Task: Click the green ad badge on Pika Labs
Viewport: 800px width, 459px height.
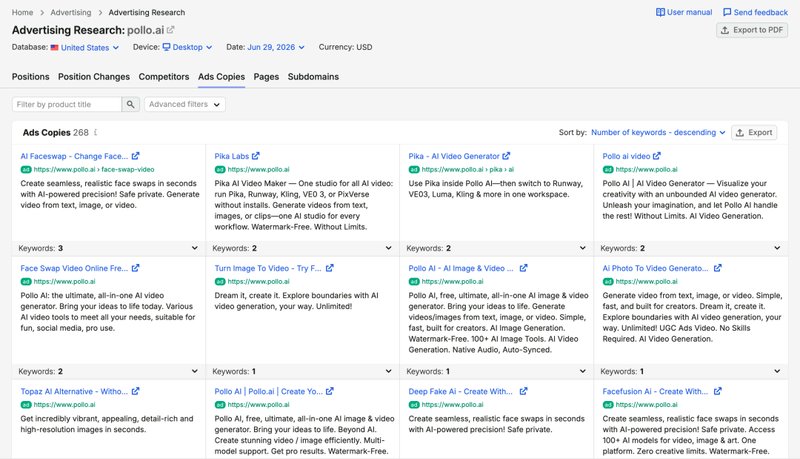Action: pos(220,170)
